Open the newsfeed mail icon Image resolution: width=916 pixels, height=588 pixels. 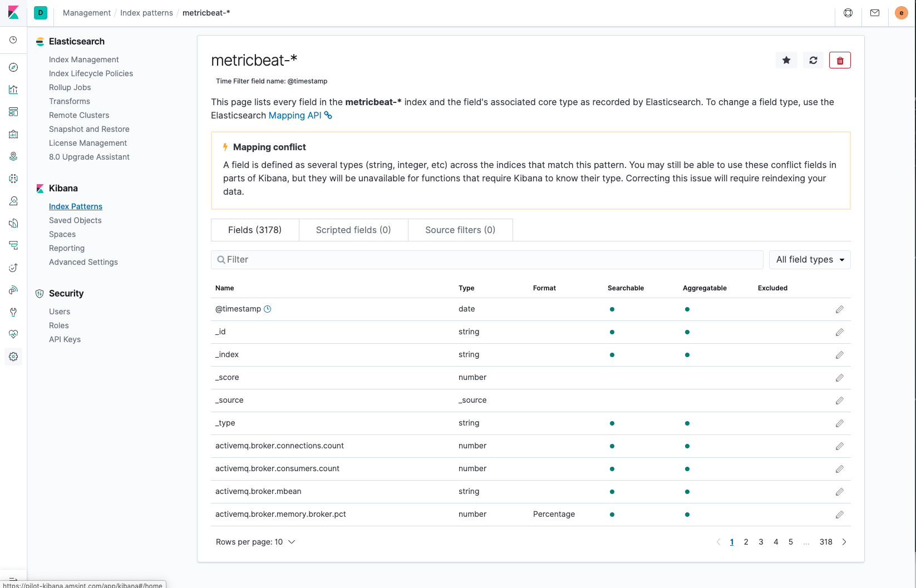[875, 13]
